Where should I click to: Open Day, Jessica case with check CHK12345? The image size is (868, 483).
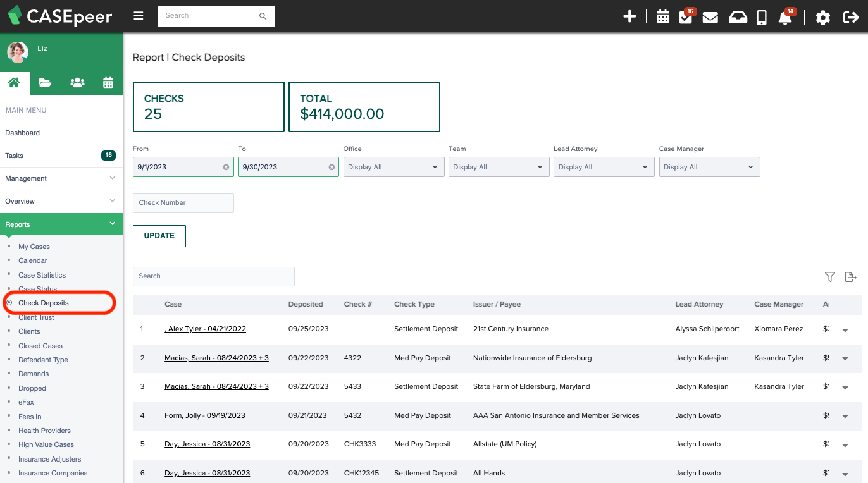[x=207, y=473]
